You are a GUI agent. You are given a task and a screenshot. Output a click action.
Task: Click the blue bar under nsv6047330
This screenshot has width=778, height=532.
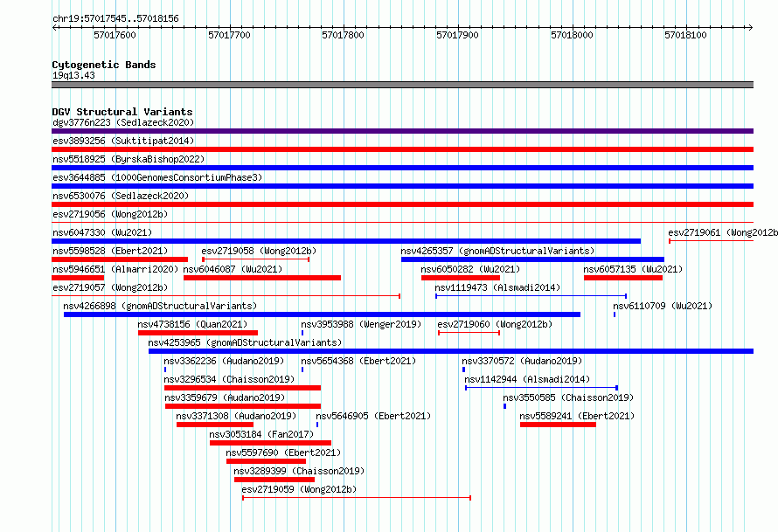(346, 241)
